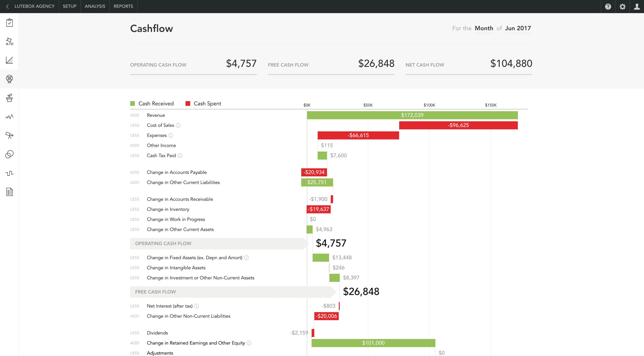The height and width of the screenshot is (356, 644).
Task: Open the document report sidebar icon
Action: (9, 192)
